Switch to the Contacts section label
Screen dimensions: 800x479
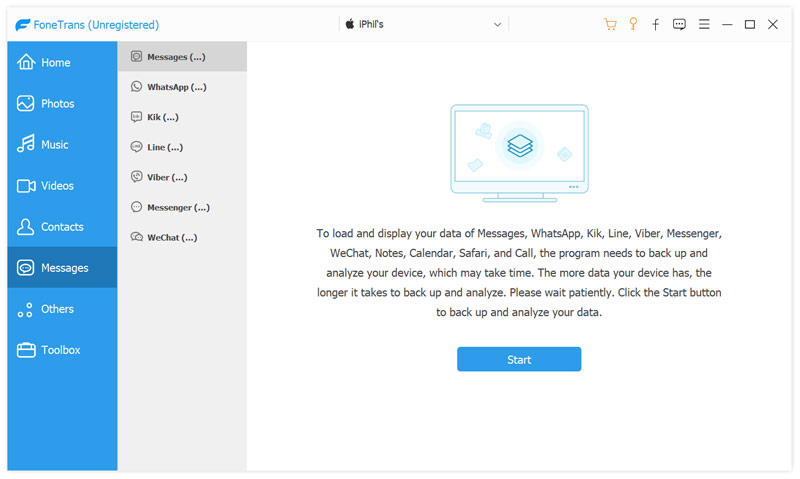[x=62, y=227]
